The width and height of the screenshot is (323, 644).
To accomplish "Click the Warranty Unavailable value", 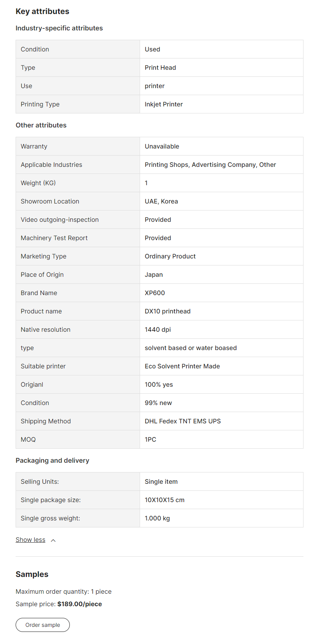I will point(162,147).
